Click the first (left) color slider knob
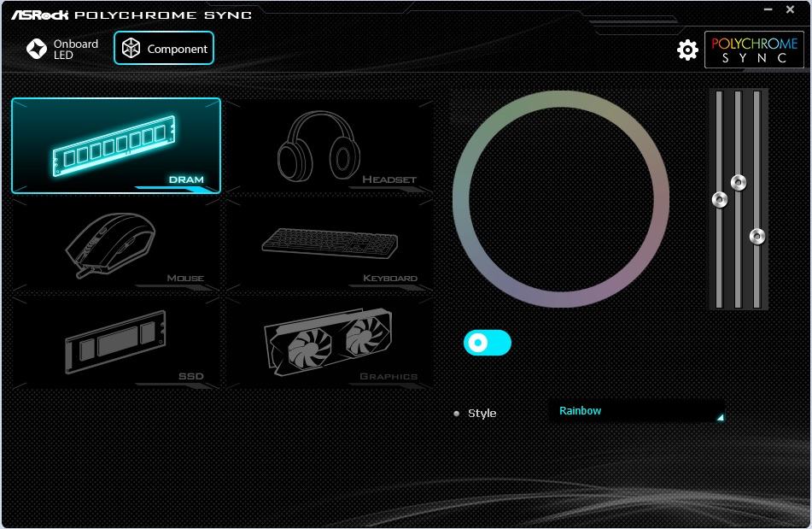This screenshot has width=812, height=529. (719, 199)
